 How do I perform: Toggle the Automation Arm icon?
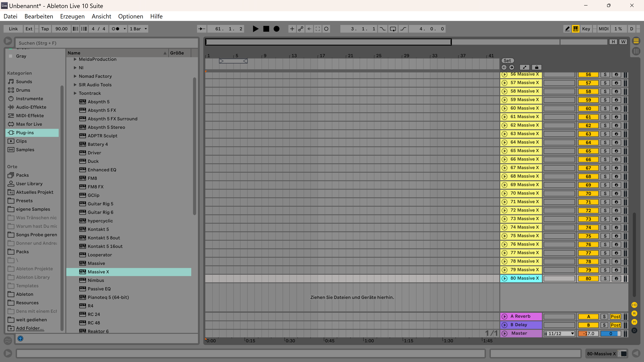301,29
